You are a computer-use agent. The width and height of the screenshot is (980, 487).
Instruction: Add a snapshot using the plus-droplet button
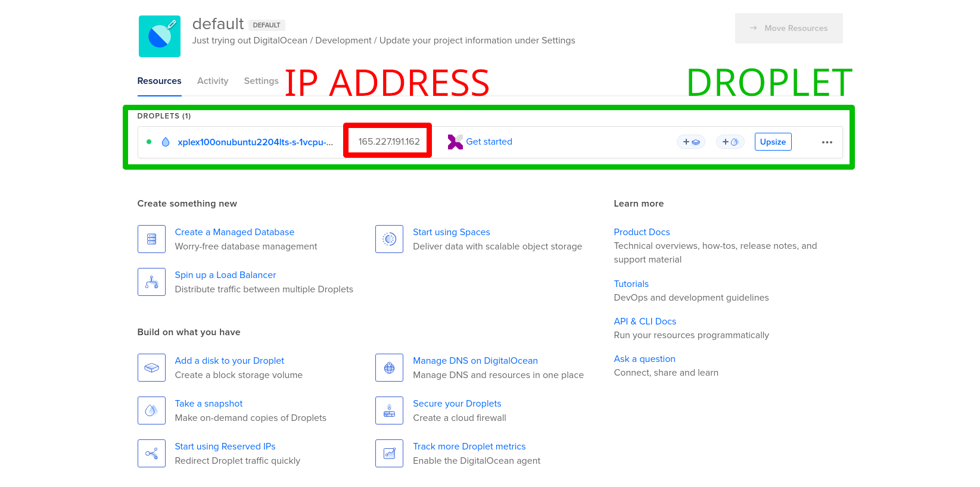730,142
